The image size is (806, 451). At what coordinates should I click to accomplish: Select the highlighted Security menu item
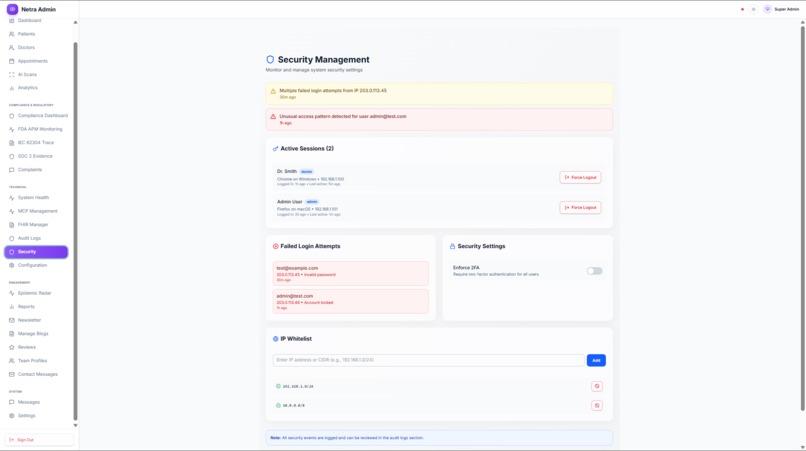tap(36, 252)
